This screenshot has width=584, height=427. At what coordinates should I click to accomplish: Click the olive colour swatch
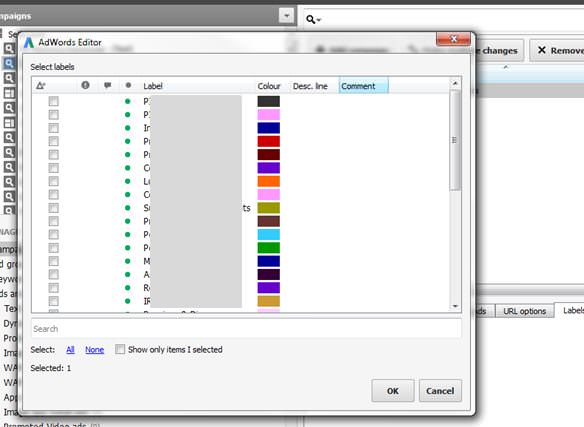[269, 208]
